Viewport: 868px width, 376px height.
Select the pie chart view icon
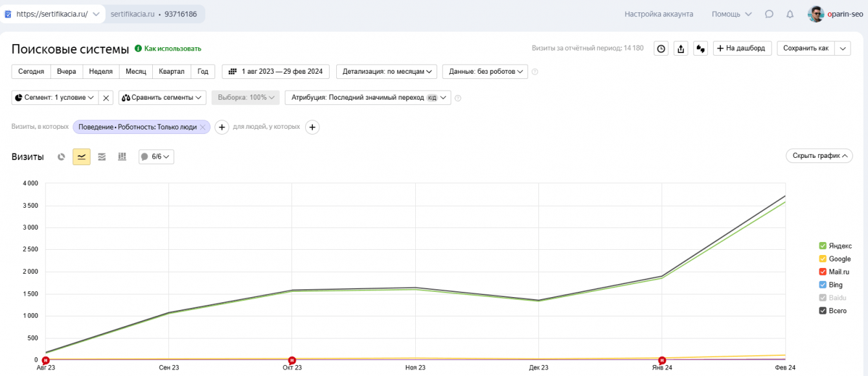[x=62, y=157]
